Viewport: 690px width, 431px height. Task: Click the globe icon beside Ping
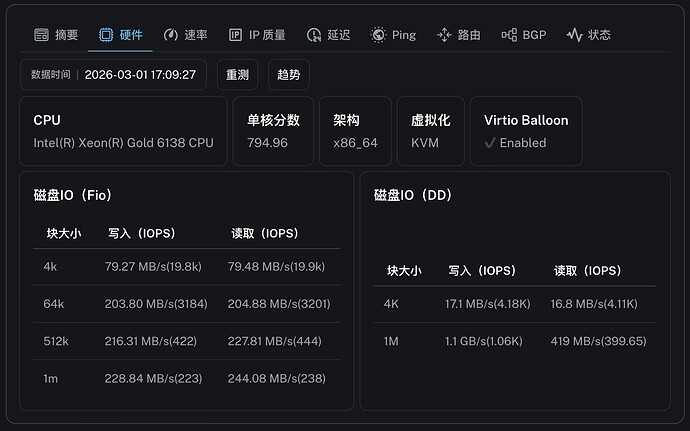(378, 35)
